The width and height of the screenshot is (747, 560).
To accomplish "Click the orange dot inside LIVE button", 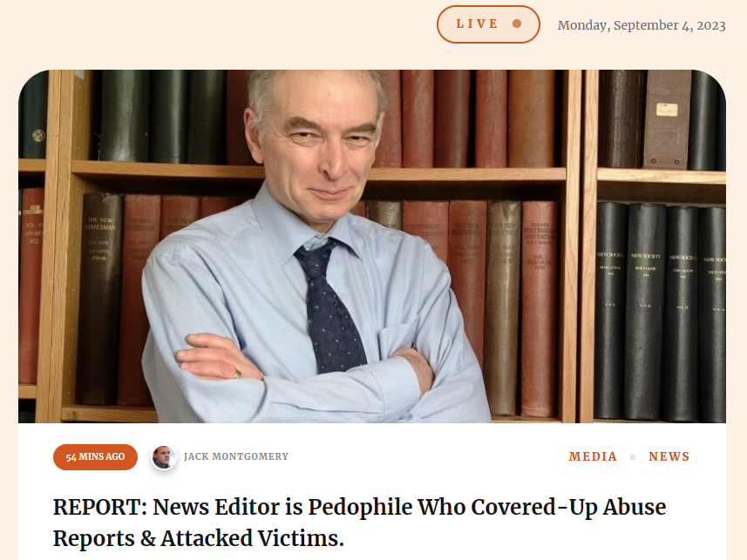I will pos(516,24).
